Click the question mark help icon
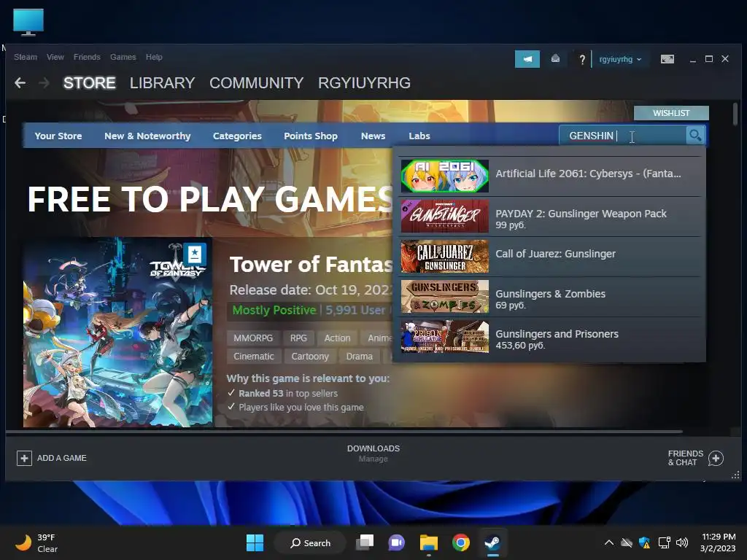The height and width of the screenshot is (560, 747). point(581,60)
